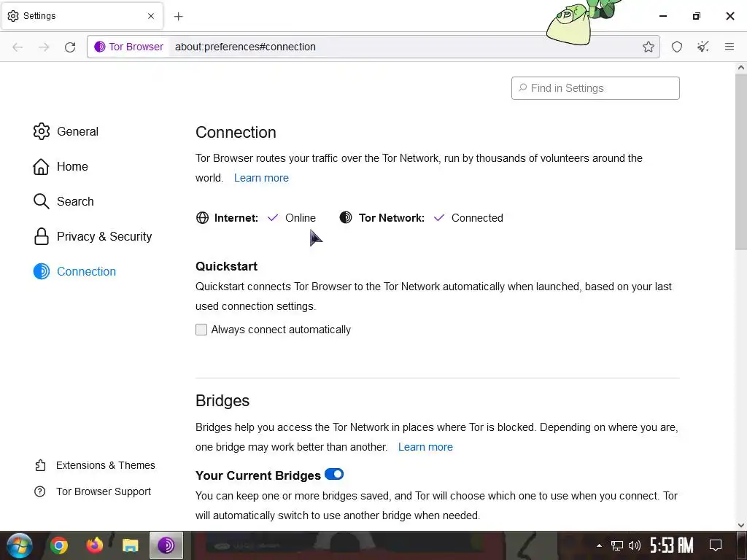Enable Always connect automatically checkbox
This screenshot has height=560, width=747.
[x=201, y=330]
